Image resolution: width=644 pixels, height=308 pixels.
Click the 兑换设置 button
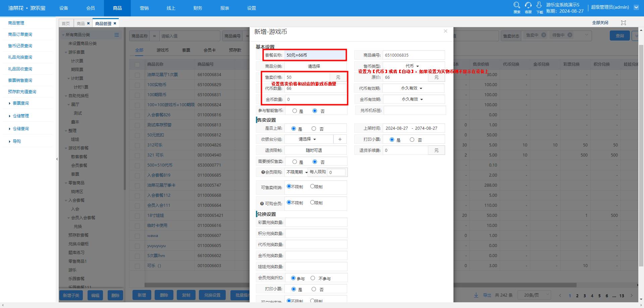[212, 295]
